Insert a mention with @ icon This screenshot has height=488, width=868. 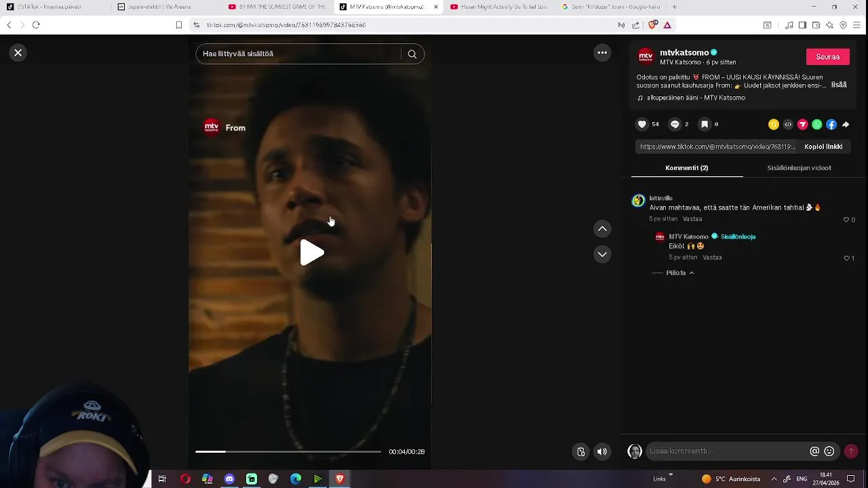[x=814, y=451]
